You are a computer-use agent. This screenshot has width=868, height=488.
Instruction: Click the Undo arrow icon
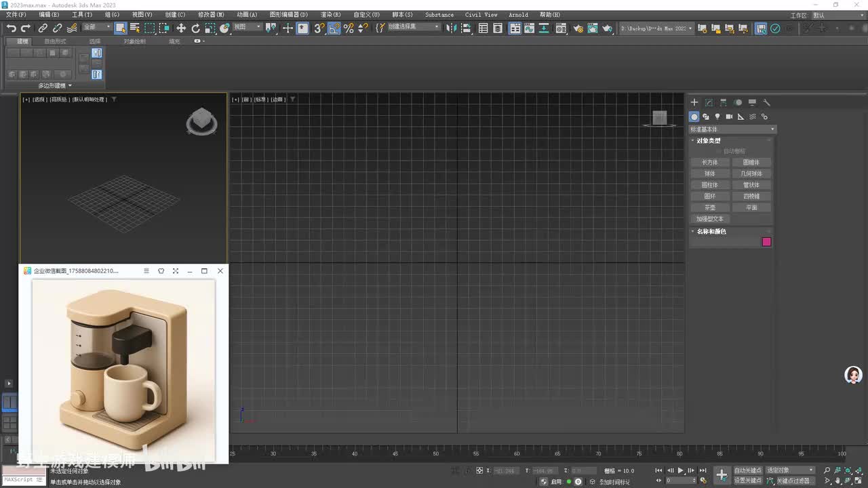[x=11, y=28]
